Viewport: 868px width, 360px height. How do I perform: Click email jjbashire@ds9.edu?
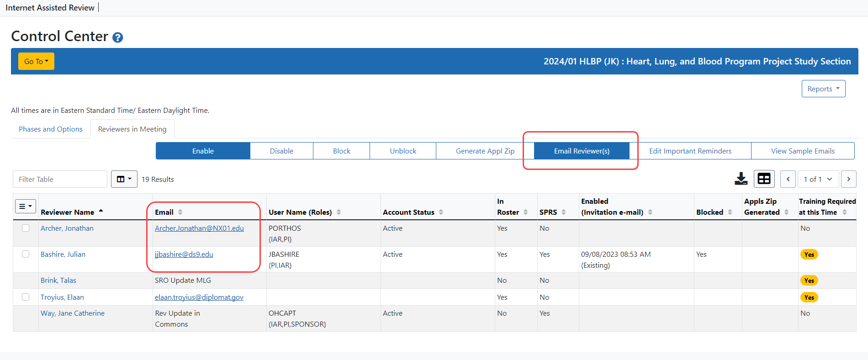click(184, 254)
